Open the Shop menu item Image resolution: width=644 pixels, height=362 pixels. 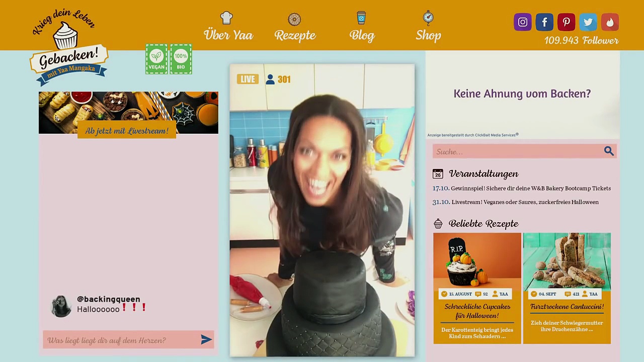tap(428, 27)
